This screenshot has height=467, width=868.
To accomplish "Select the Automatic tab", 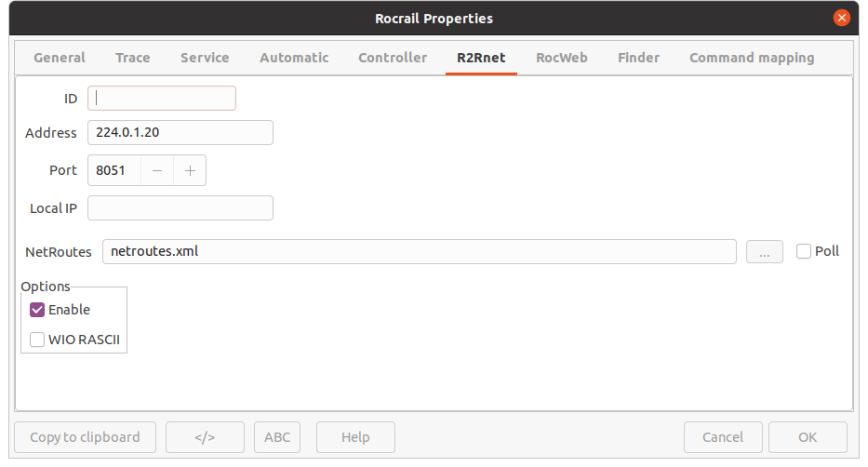I will click(294, 58).
